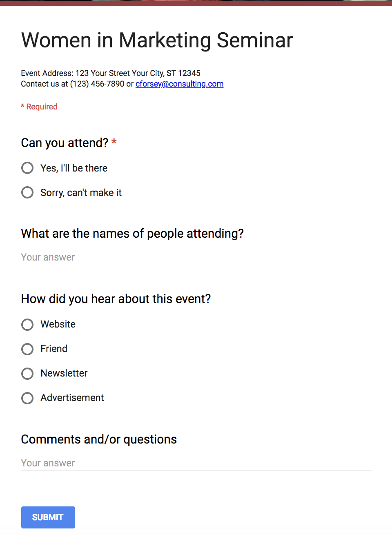This screenshot has width=392, height=535.
Task: Choose "Sorry, can't make it" radio button
Action: 27,192
